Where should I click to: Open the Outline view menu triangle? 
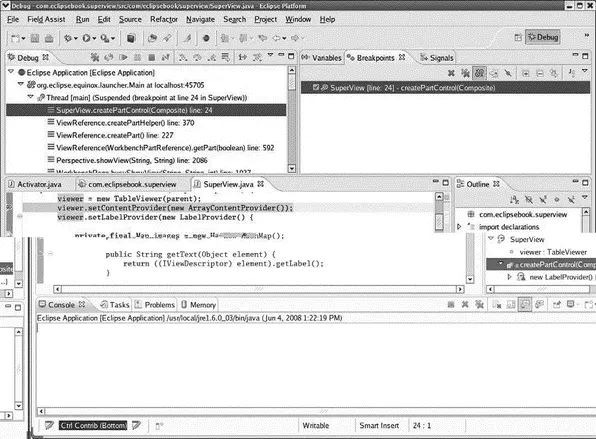[x=585, y=197]
